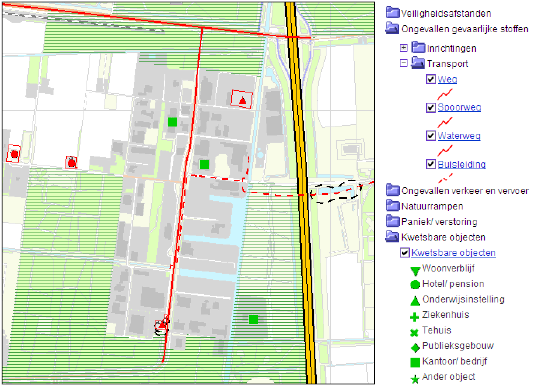
Task: Click the green Hotel/ pension circle symbol
Action: tap(415, 285)
